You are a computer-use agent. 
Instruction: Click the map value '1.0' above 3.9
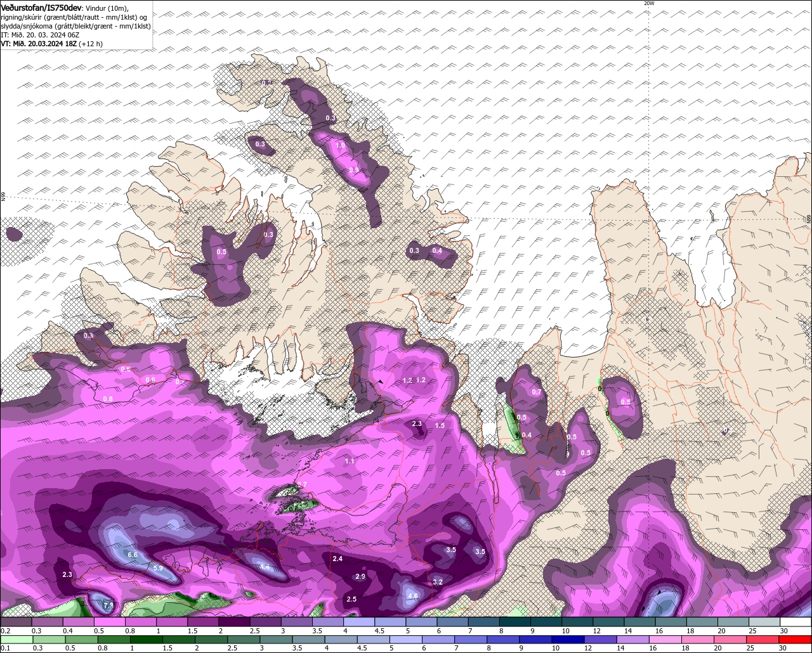tap(340, 145)
